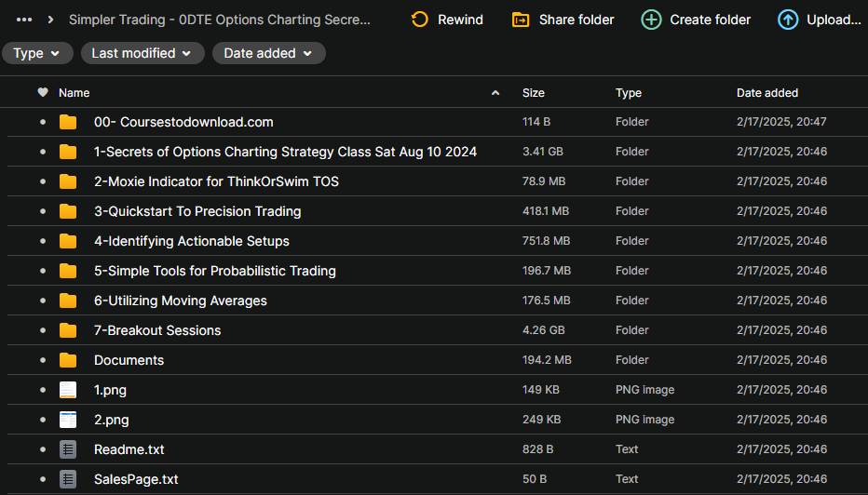Sort by the Size column header

coord(534,93)
